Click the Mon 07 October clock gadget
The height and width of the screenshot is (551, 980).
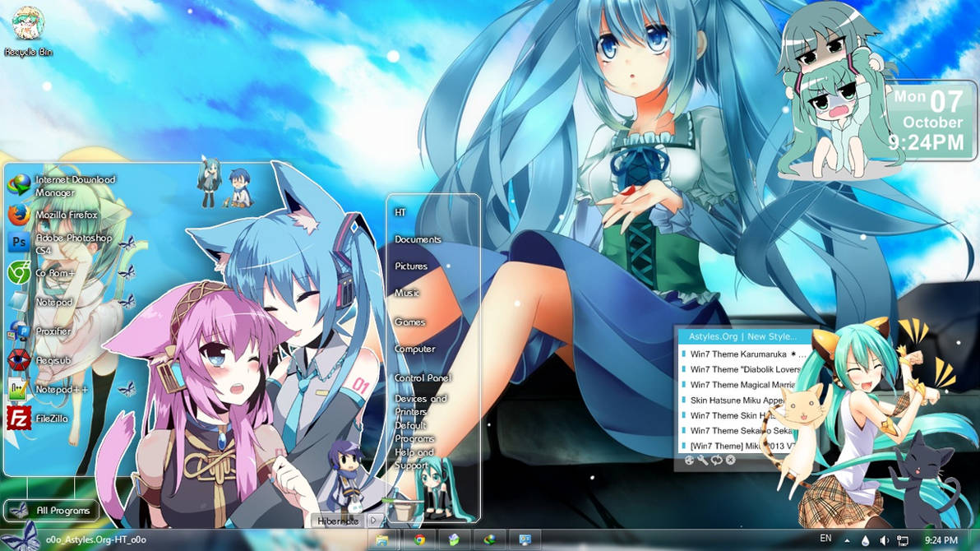pos(931,121)
